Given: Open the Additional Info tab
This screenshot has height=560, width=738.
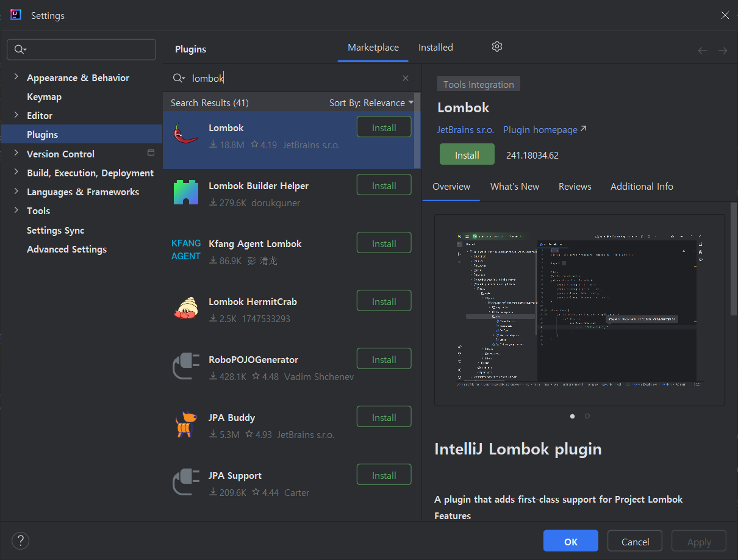Looking at the screenshot, I should point(642,187).
